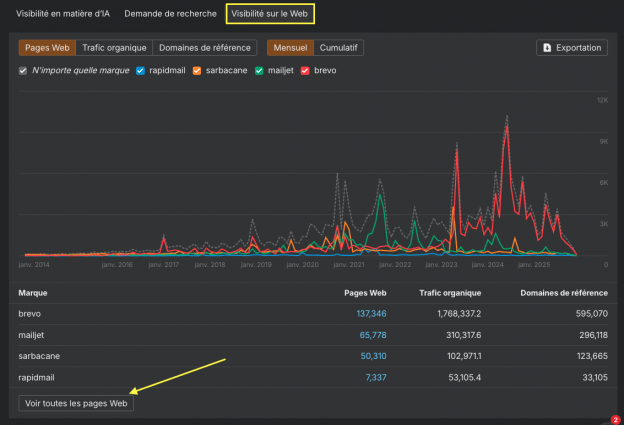This screenshot has width=624, height=425.
Task: Open the Visibilité sur le Web tab
Action: [269, 14]
